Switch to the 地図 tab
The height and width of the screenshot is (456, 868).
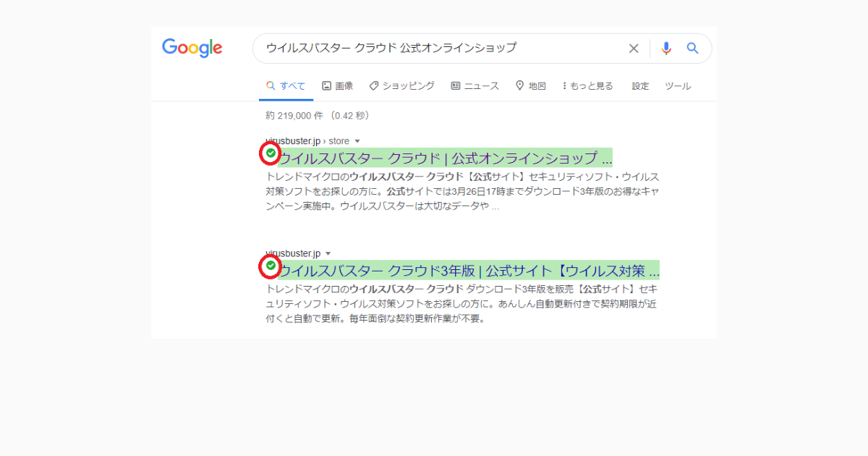click(x=530, y=85)
